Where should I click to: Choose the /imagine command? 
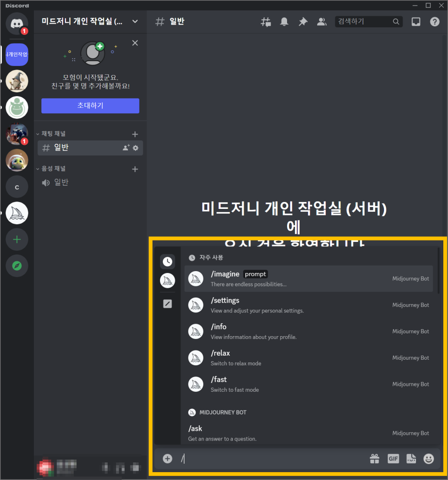308,279
